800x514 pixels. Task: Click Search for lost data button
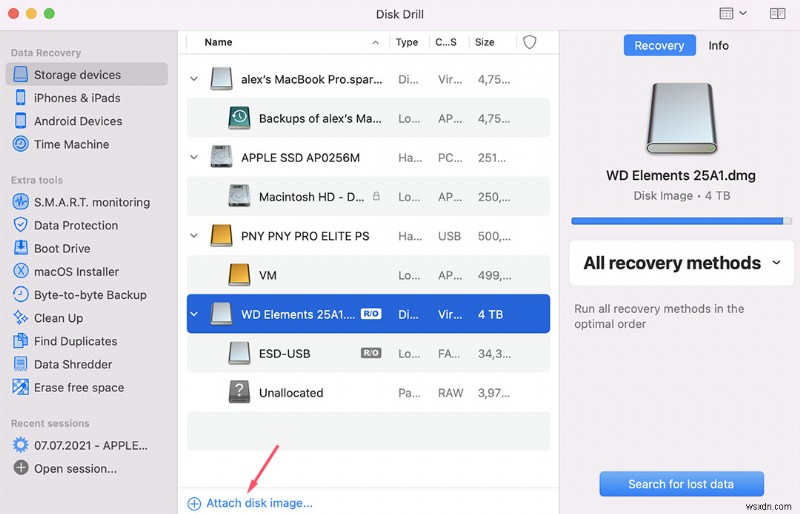click(682, 484)
